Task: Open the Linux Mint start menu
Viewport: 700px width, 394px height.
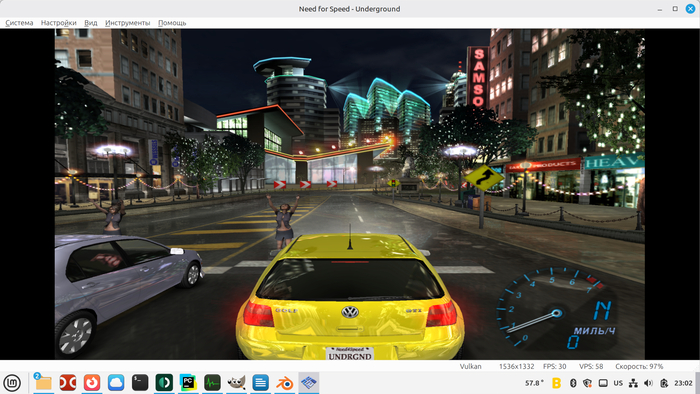Action: (x=12, y=383)
